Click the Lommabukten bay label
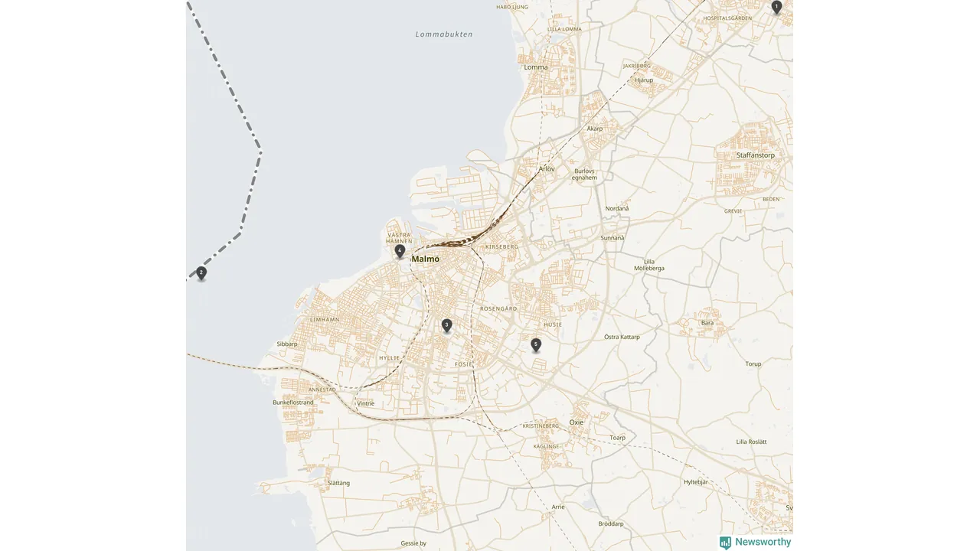This screenshot has height=551, width=980. click(444, 34)
